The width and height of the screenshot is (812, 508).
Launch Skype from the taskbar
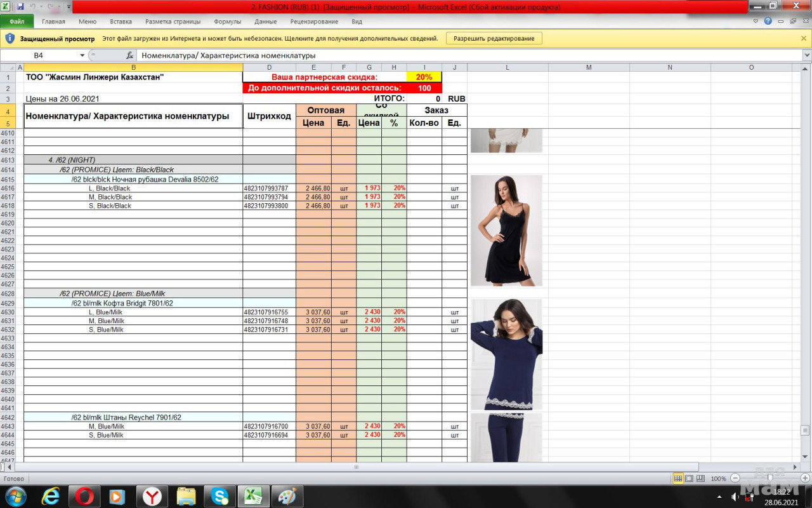[220, 495]
